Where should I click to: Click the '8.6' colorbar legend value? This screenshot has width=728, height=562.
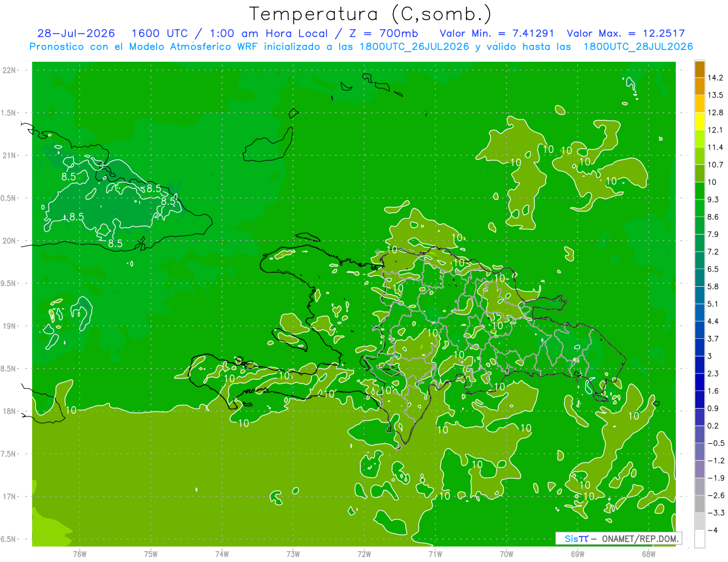point(713,217)
